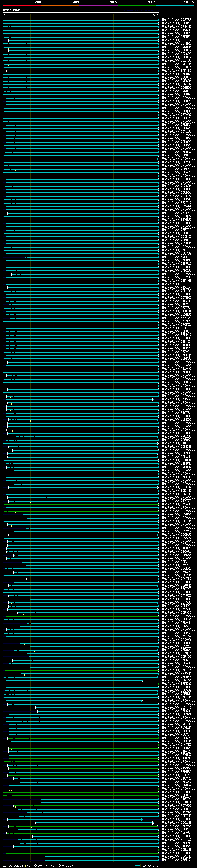Screen dimensions: 197x868
Task: Select hit label UniRef100_Q862M9
Action: tap(177, 822)
